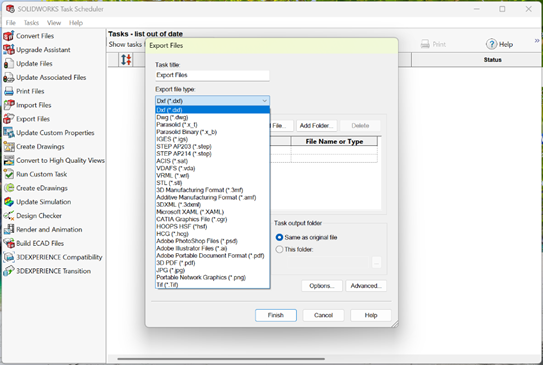
Task: Choose Dxf (*.dxf) highlighted list option
Action: tap(213, 110)
